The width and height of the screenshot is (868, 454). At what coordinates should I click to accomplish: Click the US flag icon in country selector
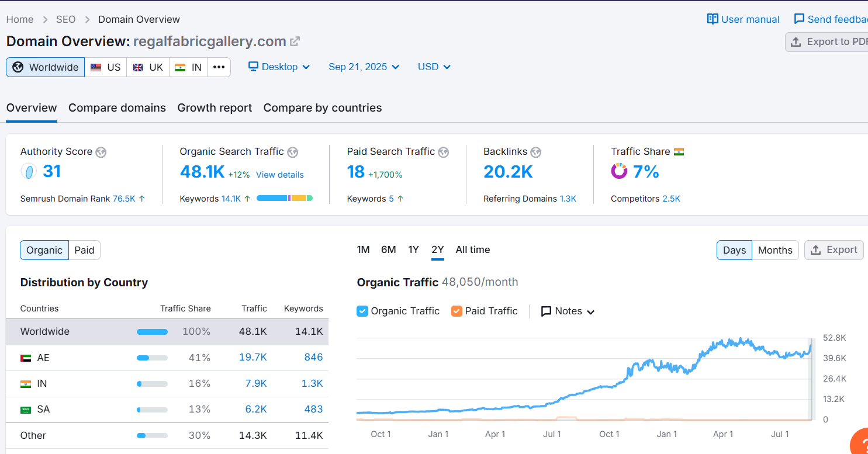[x=96, y=67]
